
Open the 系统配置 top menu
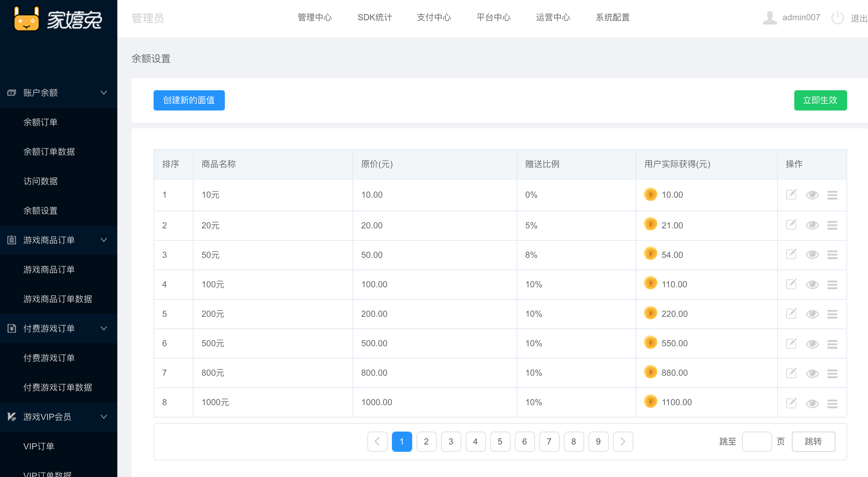[x=612, y=17]
